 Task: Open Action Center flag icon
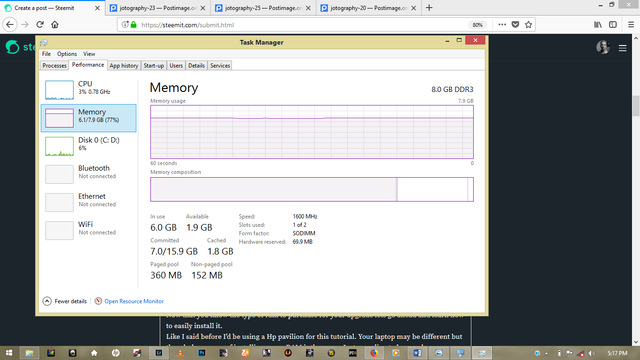pos(569,353)
